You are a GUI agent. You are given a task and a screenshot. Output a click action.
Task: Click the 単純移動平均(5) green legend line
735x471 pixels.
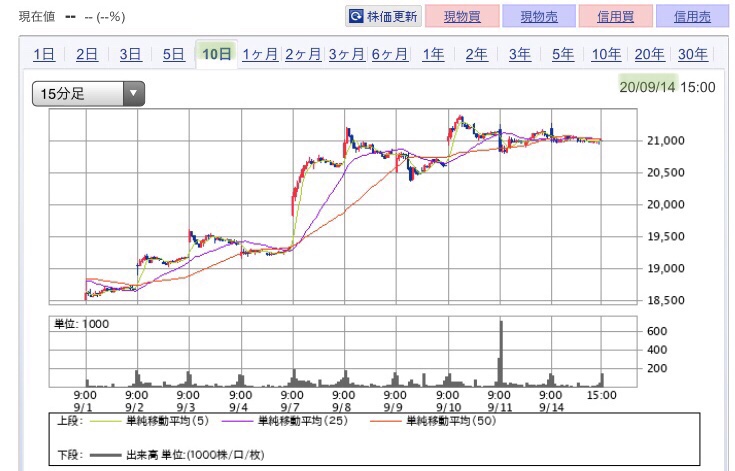105,421
